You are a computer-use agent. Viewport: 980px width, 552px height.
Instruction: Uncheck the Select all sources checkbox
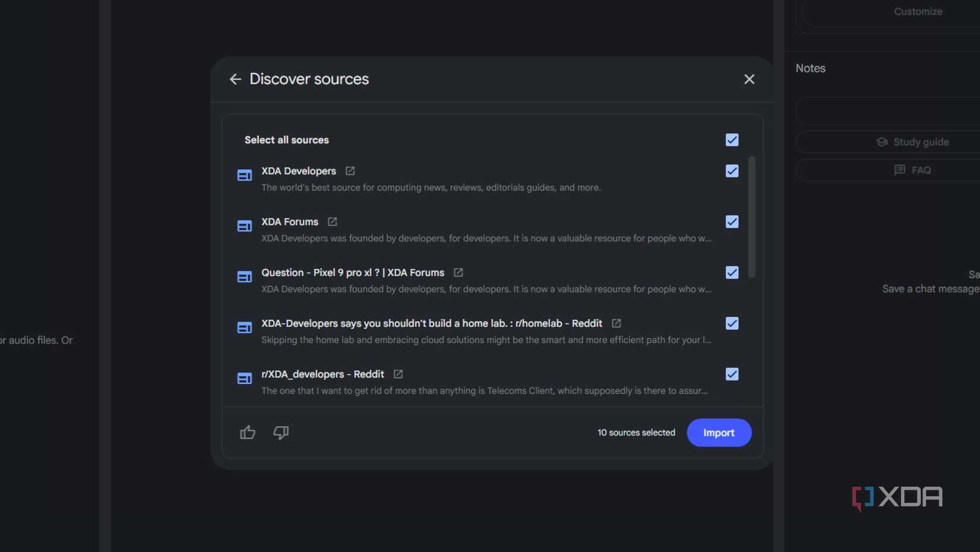point(732,140)
